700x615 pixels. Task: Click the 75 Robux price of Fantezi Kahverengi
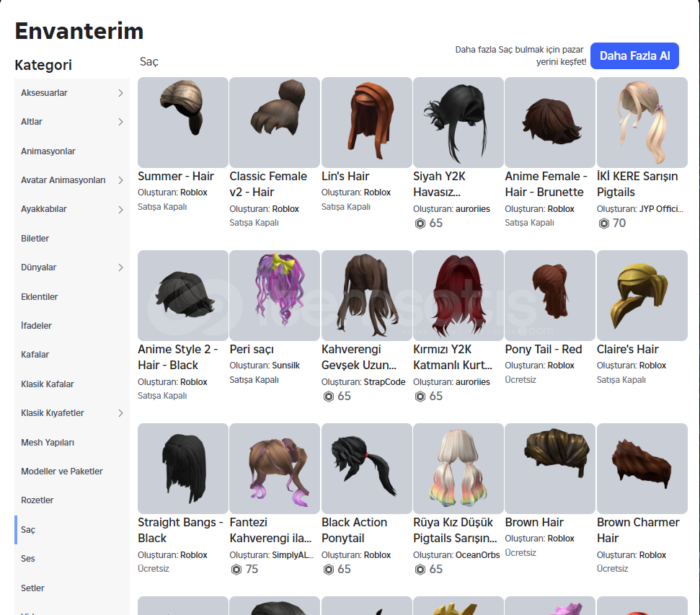tap(252, 569)
